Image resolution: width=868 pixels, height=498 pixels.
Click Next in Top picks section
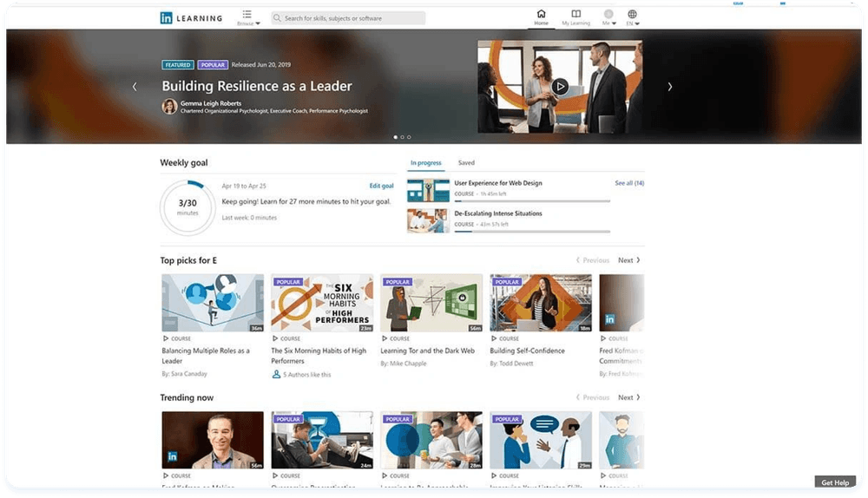tap(628, 260)
